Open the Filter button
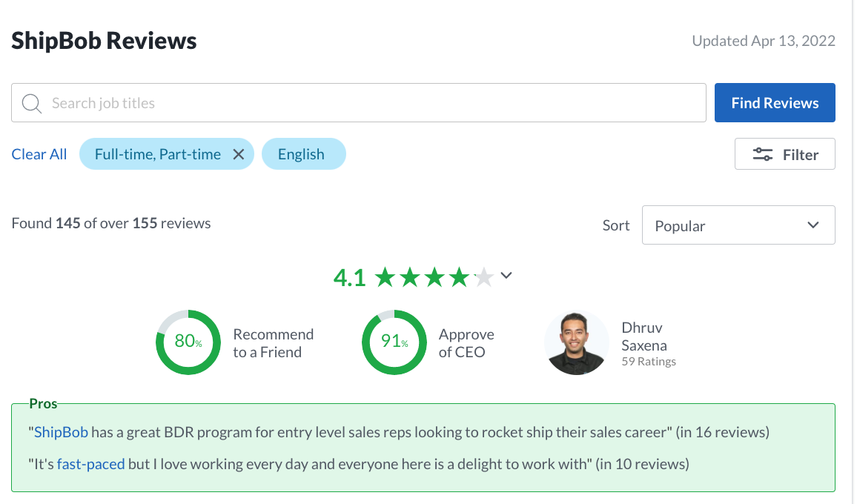Image resolution: width=857 pixels, height=504 pixels. (784, 154)
